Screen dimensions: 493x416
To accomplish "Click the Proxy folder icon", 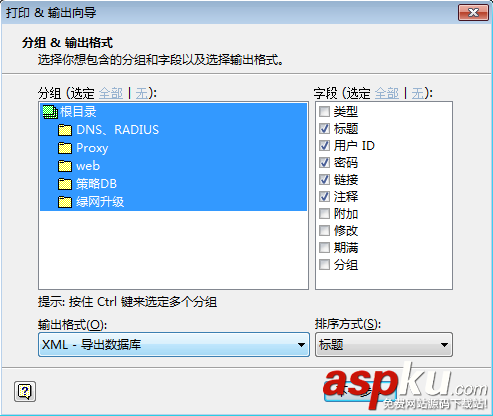I will click(65, 148).
